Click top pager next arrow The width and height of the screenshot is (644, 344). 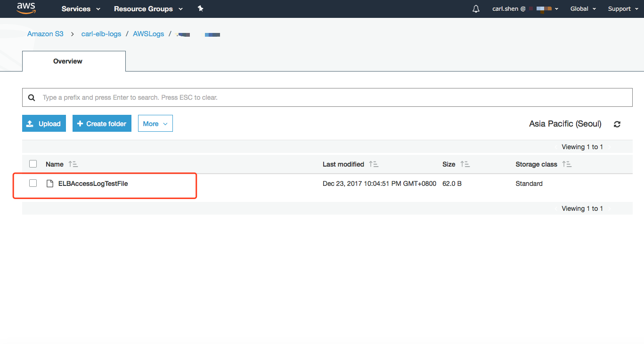click(609, 147)
